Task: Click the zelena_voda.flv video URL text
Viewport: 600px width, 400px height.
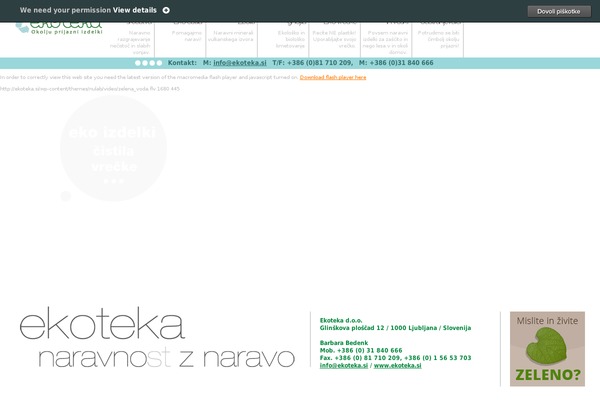Action: pyautogui.click(x=90, y=89)
